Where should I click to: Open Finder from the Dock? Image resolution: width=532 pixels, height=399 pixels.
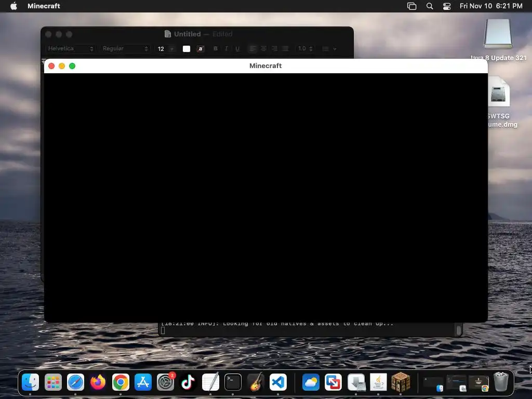pos(30,382)
